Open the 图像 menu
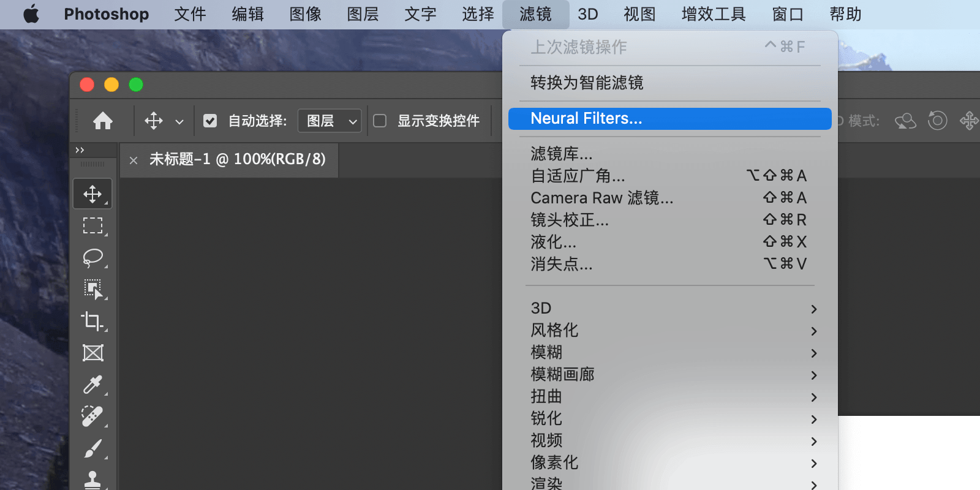Screen dimensions: 980x490 coord(305,14)
